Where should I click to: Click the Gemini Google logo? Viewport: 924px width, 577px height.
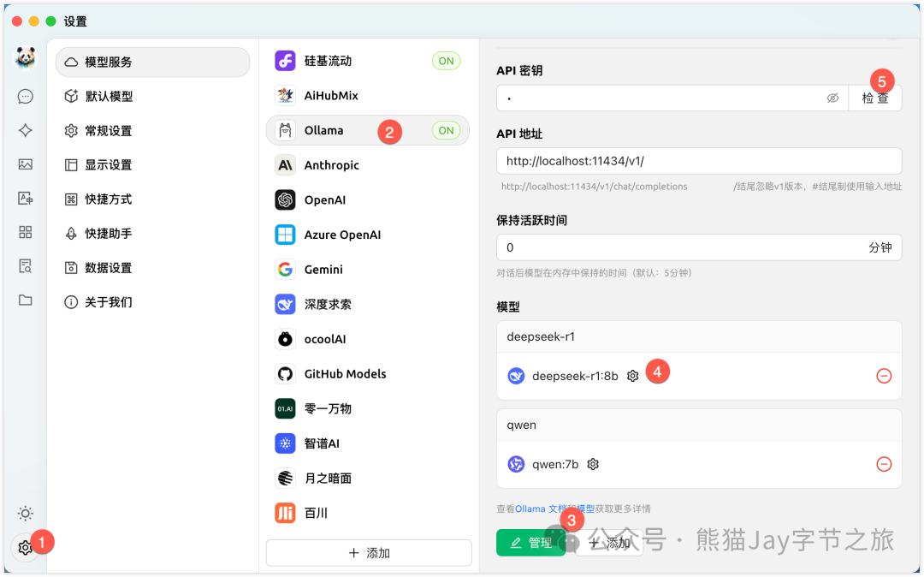click(285, 270)
